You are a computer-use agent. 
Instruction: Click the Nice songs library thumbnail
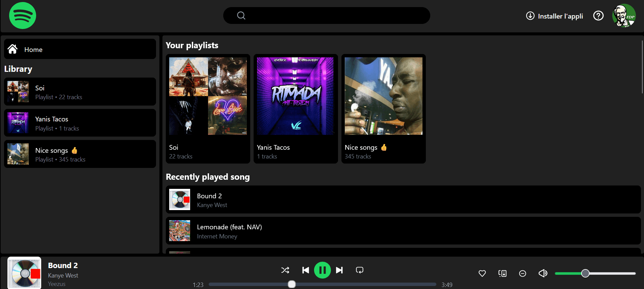click(18, 154)
